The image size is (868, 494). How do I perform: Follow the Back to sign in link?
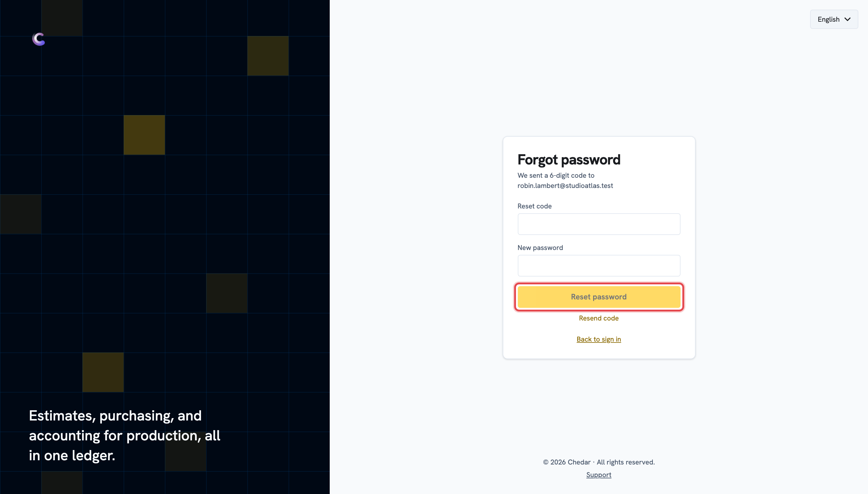pos(599,339)
